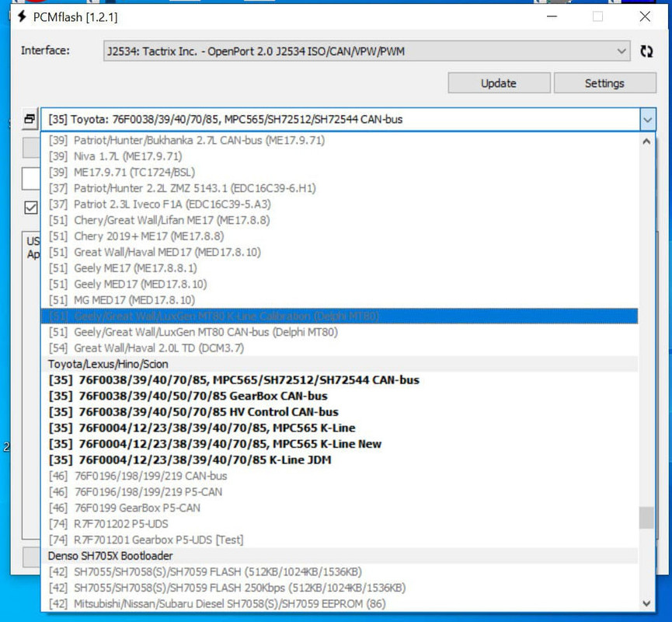This screenshot has width=672, height=622.
Task: Select 76F0196/198/199/219 P5-CAN entry
Action: [x=339, y=491]
